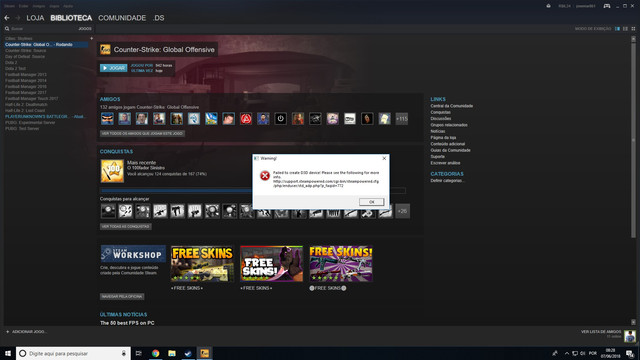This screenshot has height=360, width=640.
Task: Click VER TODOS OS AMIGOS QUE JOGAM
Action: (x=142, y=133)
